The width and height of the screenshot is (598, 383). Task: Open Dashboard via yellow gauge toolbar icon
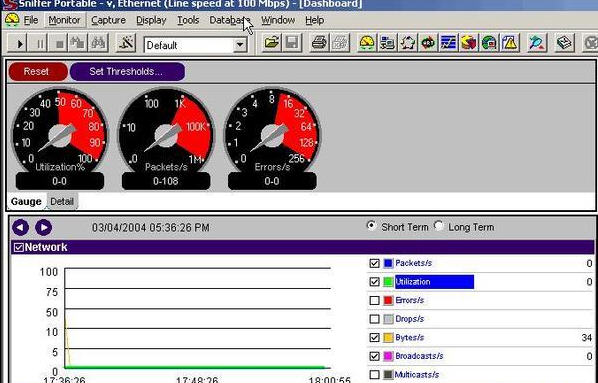(367, 43)
